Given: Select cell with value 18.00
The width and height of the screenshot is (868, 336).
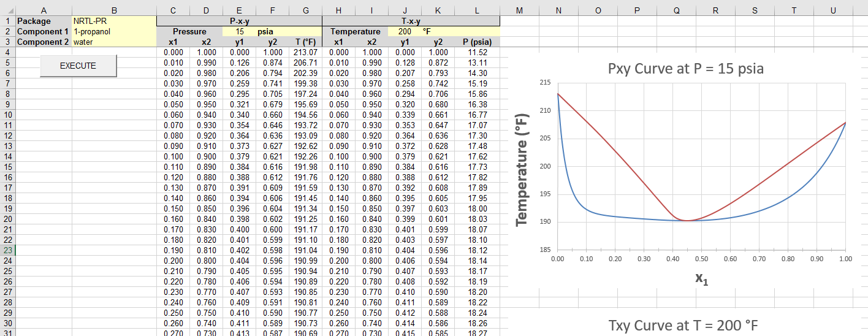Looking at the screenshot, I should click(478, 208).
